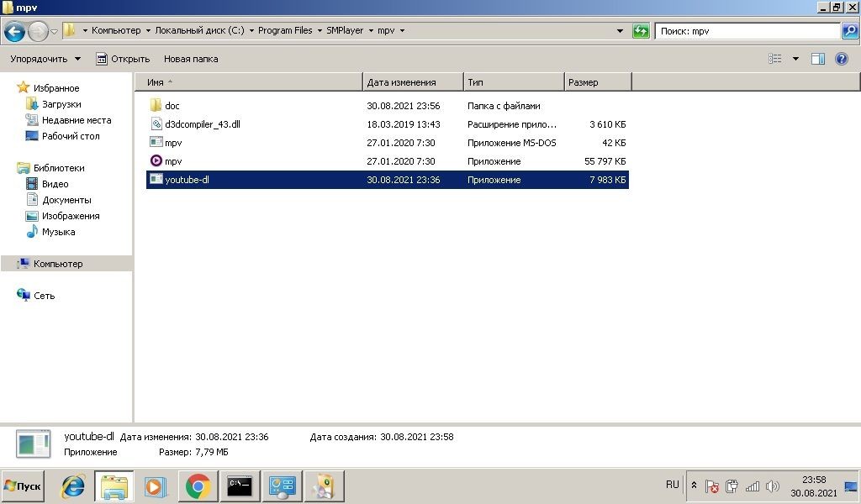Open the Упорядочить menu

(x=45, y=59)
